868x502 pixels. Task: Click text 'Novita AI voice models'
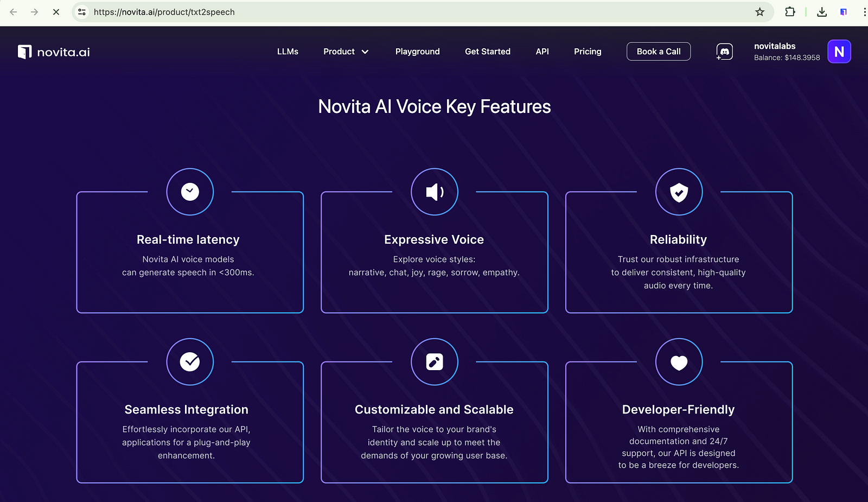click(188, 259)
